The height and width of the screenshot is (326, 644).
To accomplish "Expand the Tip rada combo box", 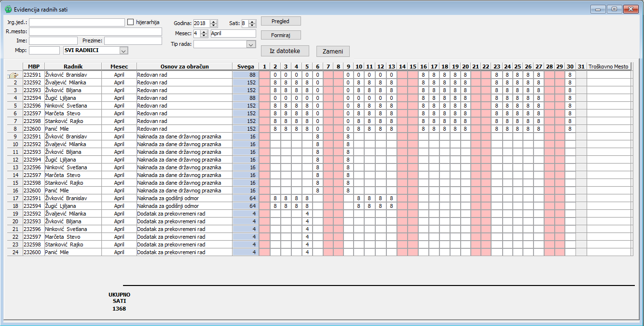I will pyautogui.click(x=250, y=44).
